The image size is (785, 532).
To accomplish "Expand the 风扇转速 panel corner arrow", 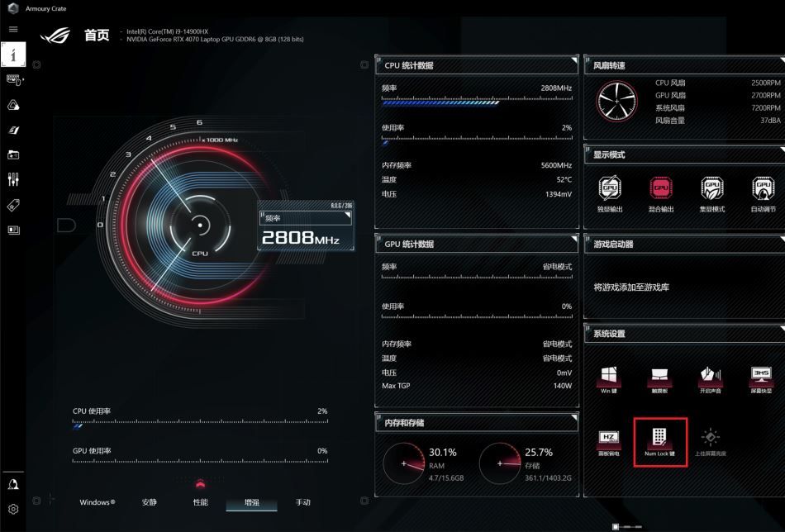I will pyautogui.click(x=780, y=59).
